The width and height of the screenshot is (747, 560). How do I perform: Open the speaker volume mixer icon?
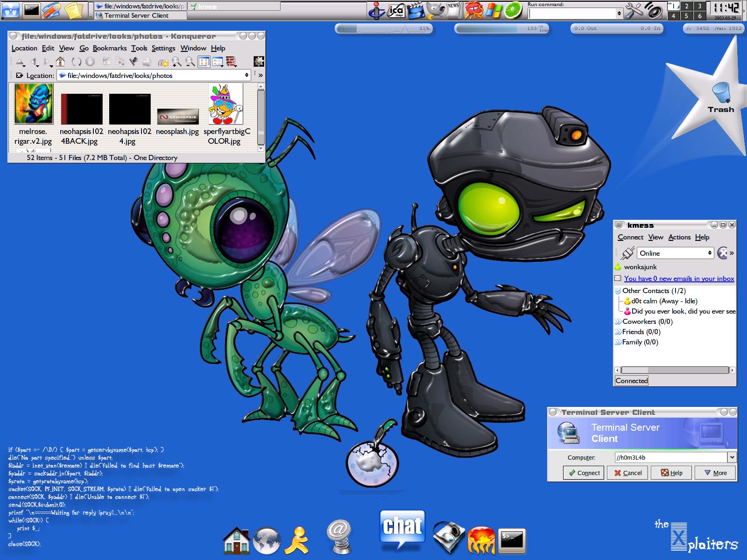(x=654, y=10)
